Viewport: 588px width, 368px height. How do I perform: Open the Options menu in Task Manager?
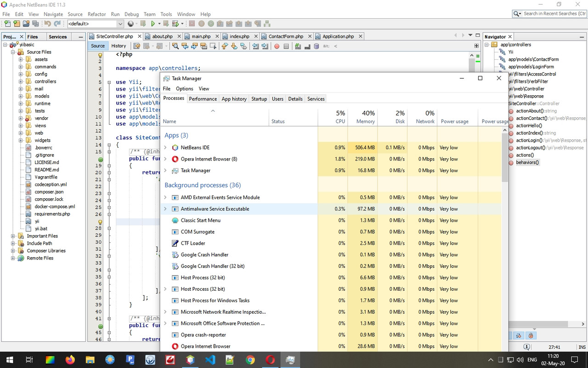point(185,89)
